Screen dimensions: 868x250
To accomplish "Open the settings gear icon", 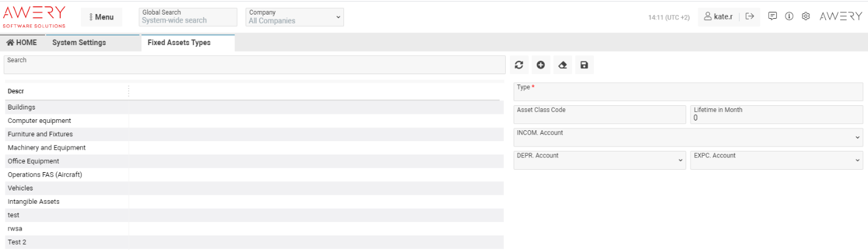I will (805, 16).
